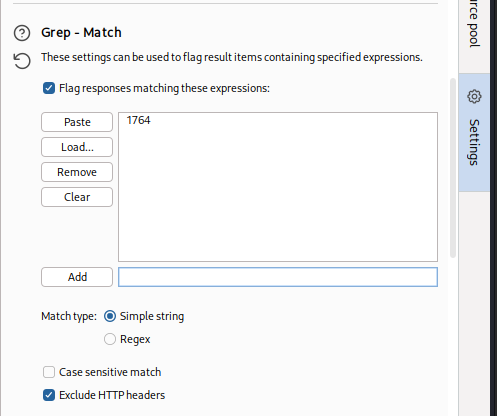Open the Grep - Match help icon
This screenshot has height=416, width=497.
(x=22, y=33)
